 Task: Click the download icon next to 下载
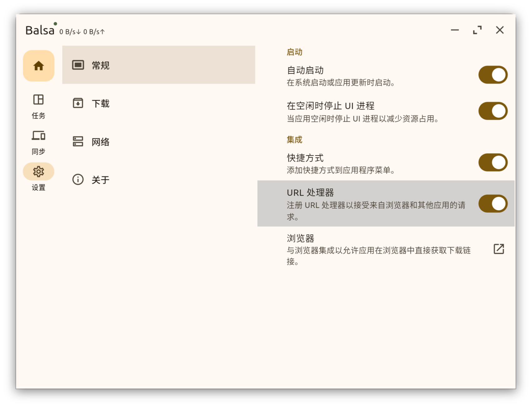(x=78, y=103)
